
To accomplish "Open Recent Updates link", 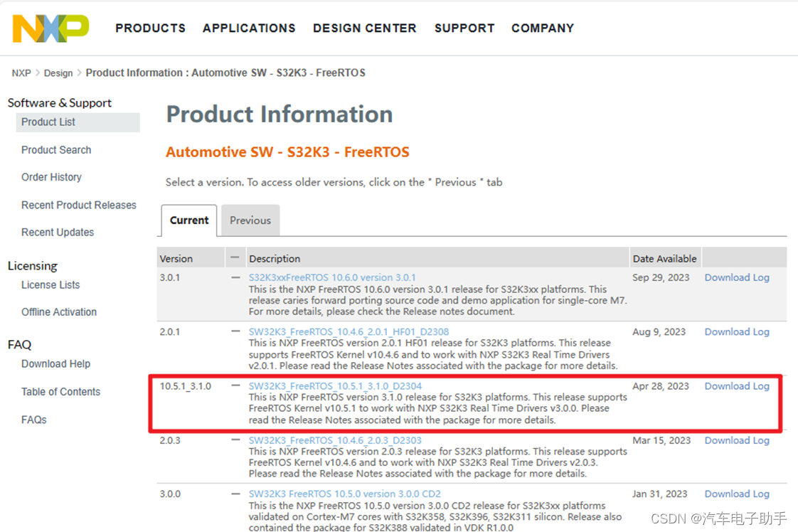I will pyautogui.click(x=58, y=232).
